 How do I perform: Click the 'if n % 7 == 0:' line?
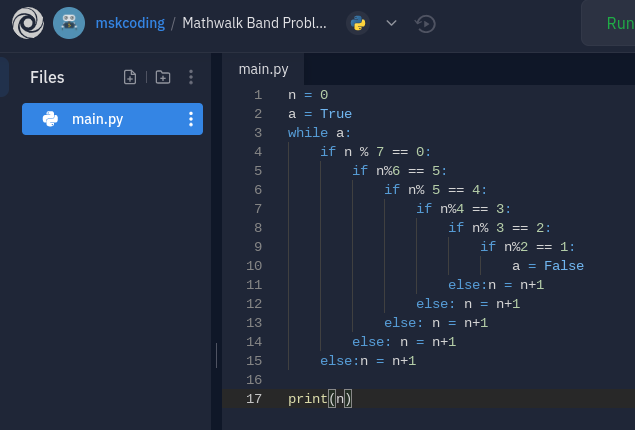pos(375,152)
